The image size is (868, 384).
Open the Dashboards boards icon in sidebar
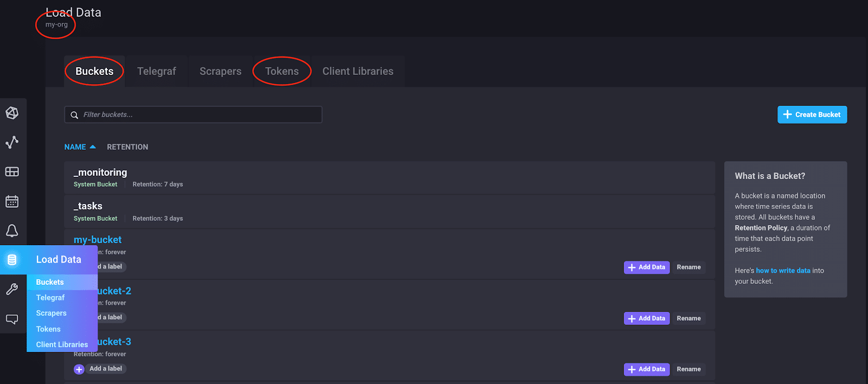coord(13,171)
